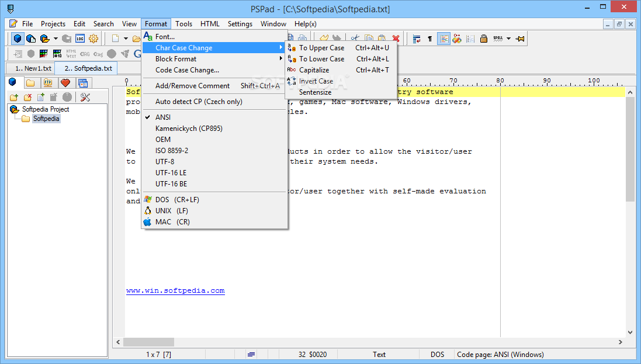Toggle the read-only padlock icon

pyautogui.click(x=484, y=39)
